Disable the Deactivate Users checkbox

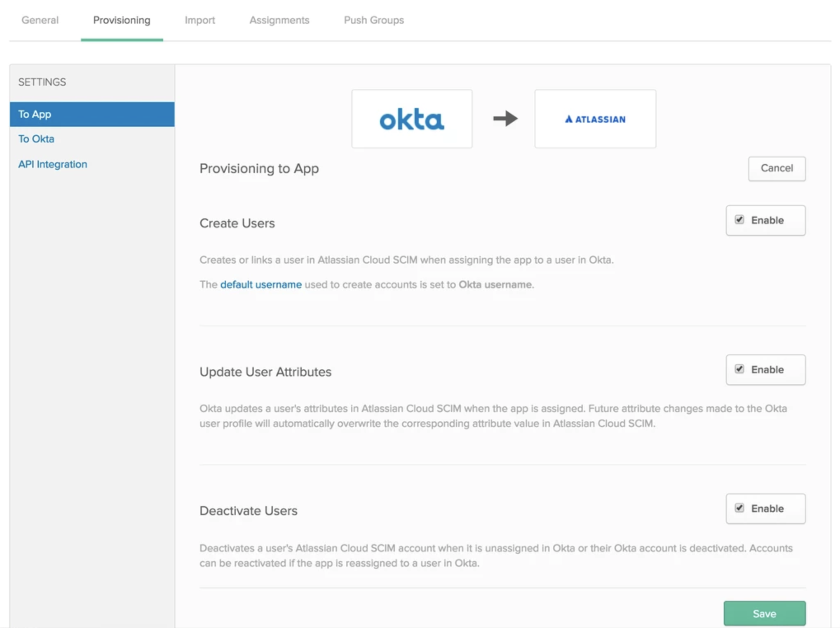739,508
